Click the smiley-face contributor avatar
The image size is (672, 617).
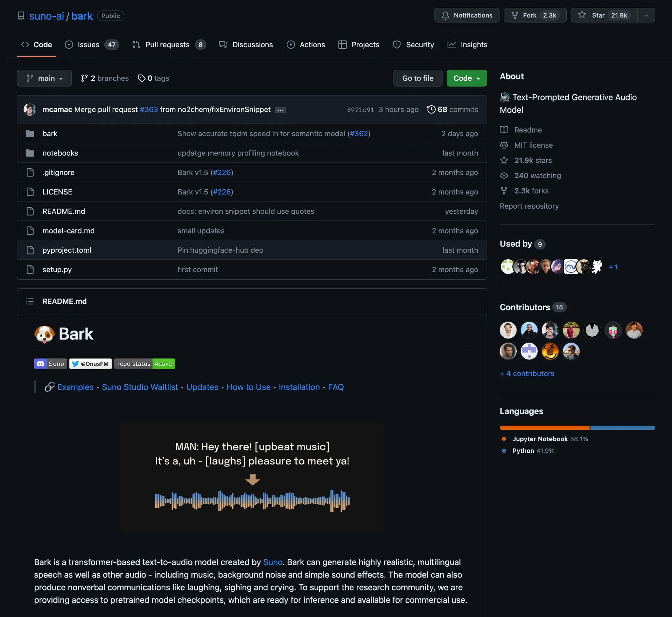point(550,351)
